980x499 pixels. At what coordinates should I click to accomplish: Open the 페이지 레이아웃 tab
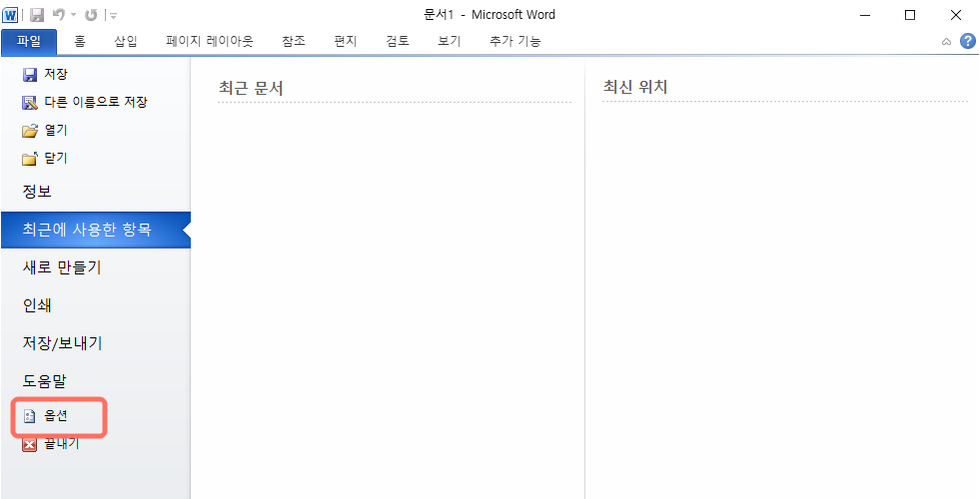[x=210, y=42]
